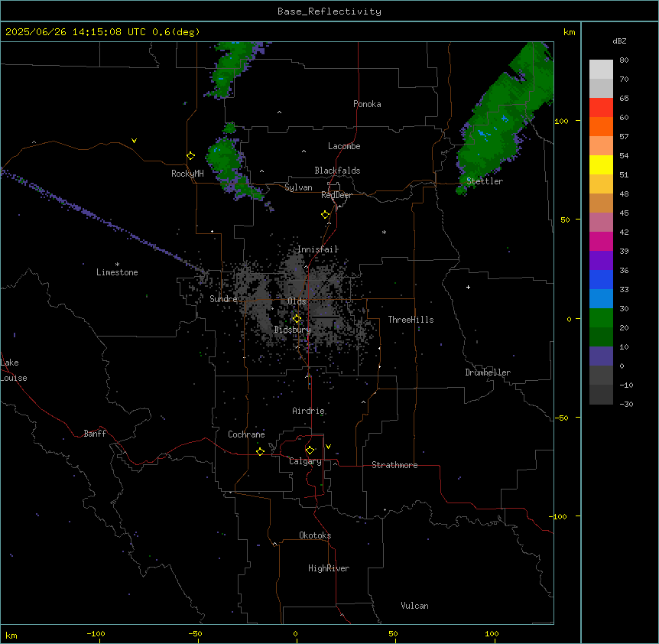Click the yellow diamond marker beside RockyMH
The width and height of the screenshot is (659, 644).
point(191,156)
